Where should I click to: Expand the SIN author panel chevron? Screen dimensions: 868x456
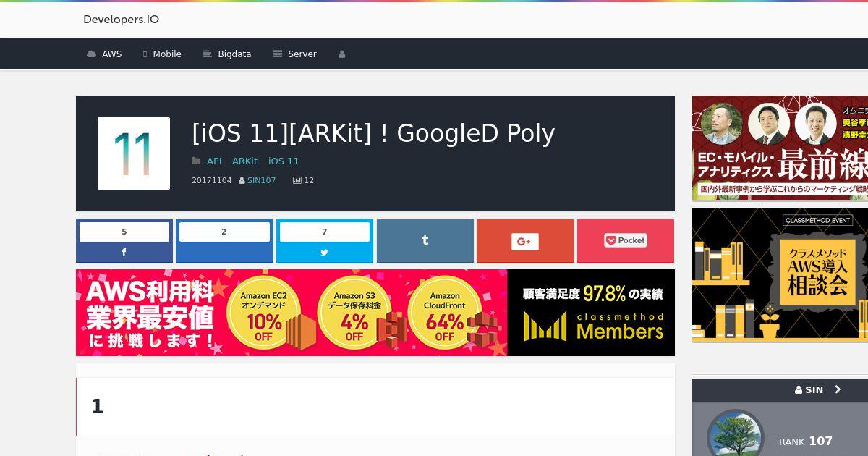pos(838,389)
